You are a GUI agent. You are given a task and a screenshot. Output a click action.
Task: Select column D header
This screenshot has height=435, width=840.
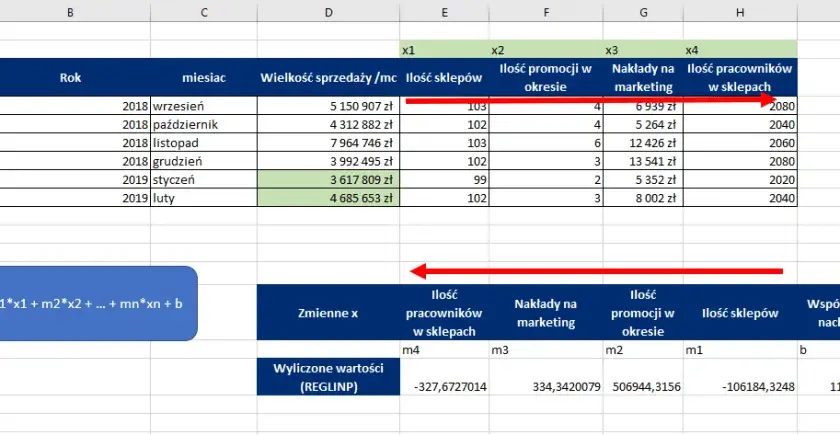coord(328,13)
